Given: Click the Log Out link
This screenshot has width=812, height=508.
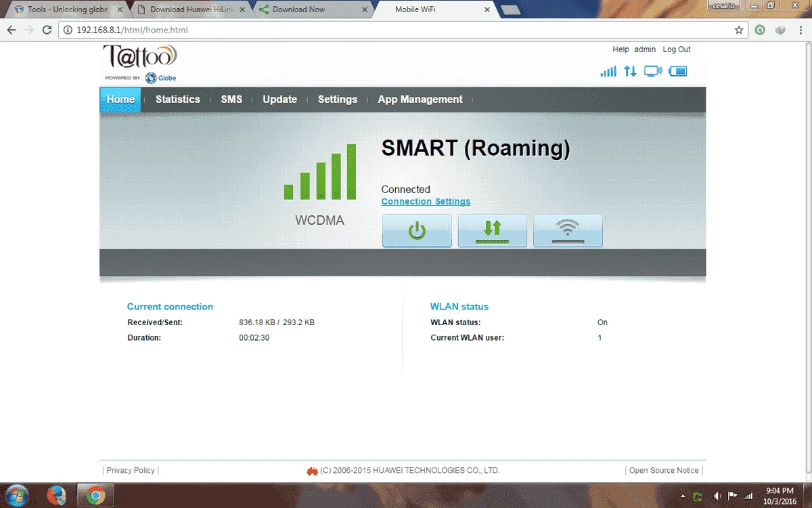Looking at the screenshot, I should 677,49.
